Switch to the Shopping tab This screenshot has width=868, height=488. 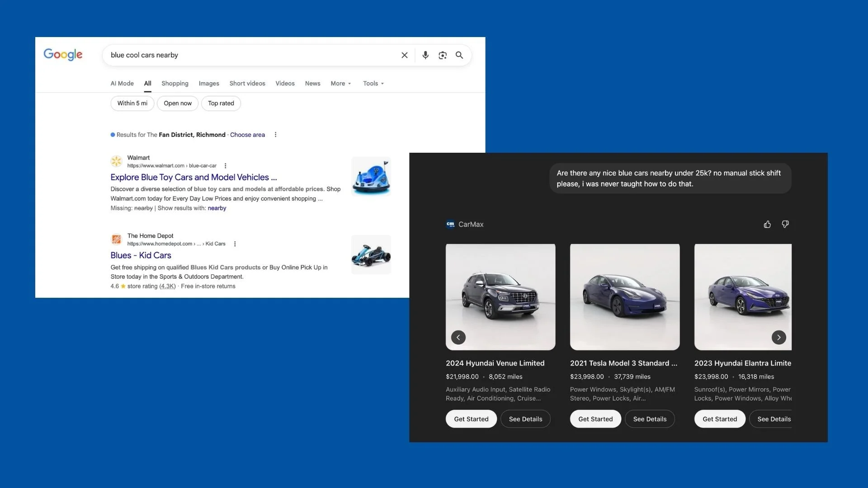pos(175,84)
